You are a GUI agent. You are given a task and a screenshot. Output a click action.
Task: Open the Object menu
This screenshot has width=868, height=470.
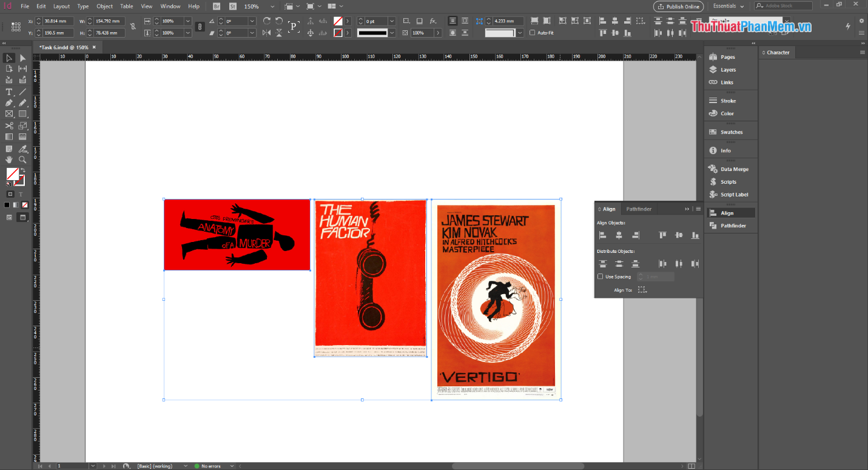click(x=104, y=6)
